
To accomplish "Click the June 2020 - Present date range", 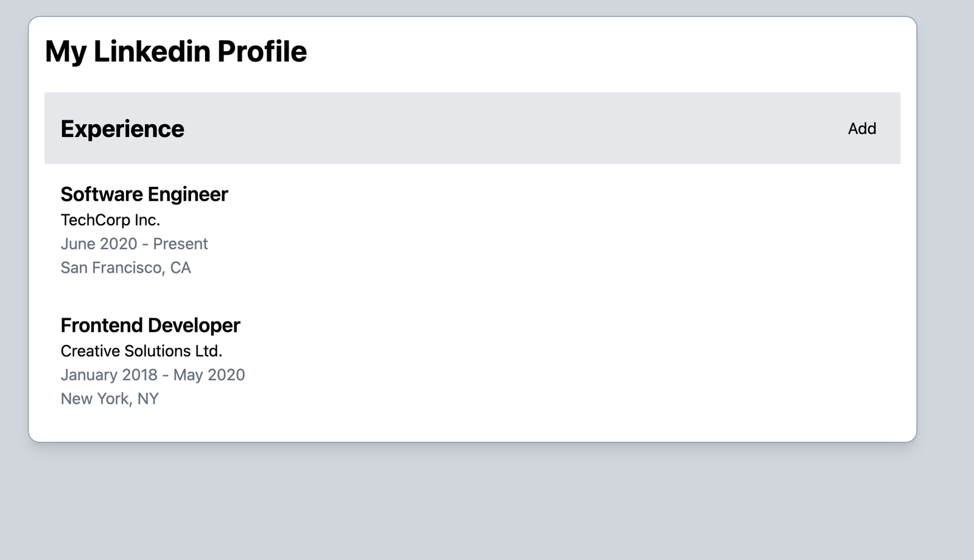I will [134, 243].
